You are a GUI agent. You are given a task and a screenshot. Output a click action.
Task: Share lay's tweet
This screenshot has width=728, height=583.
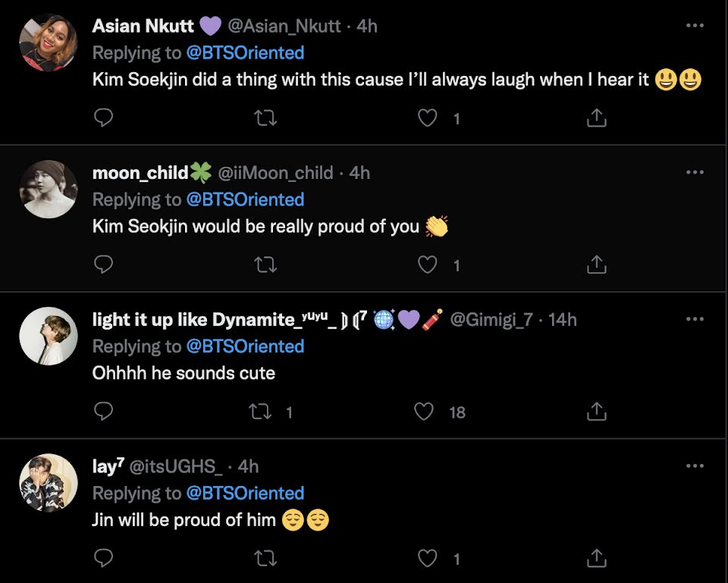(597, 559)
